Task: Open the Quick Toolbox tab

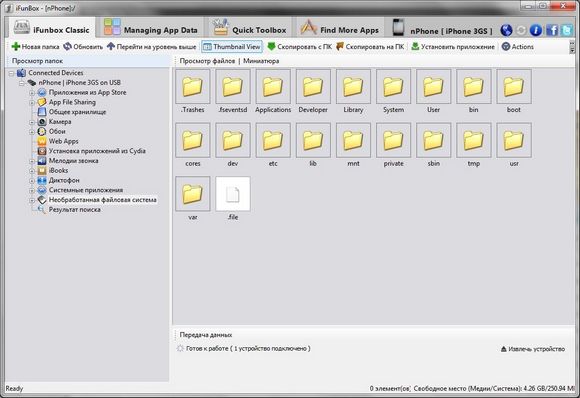Action: pyautogui.click(x=250, y=28)
